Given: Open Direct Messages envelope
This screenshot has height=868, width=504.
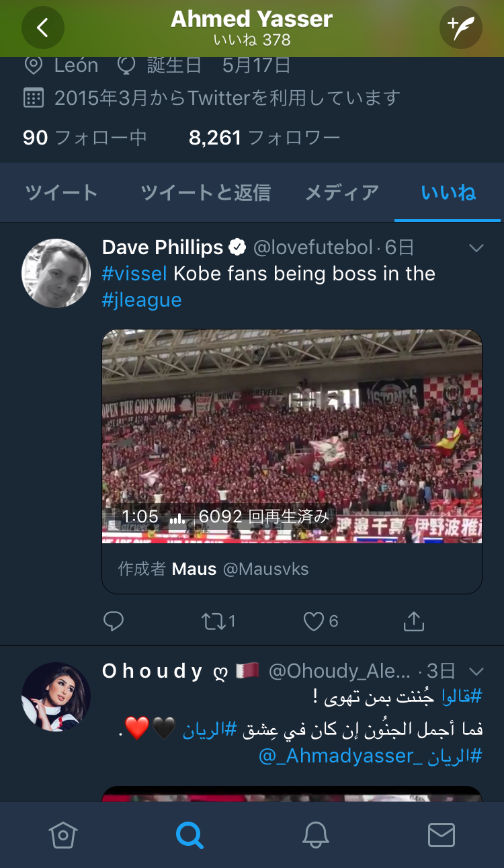Looking at the screenshot, I should tap(442, 835).
